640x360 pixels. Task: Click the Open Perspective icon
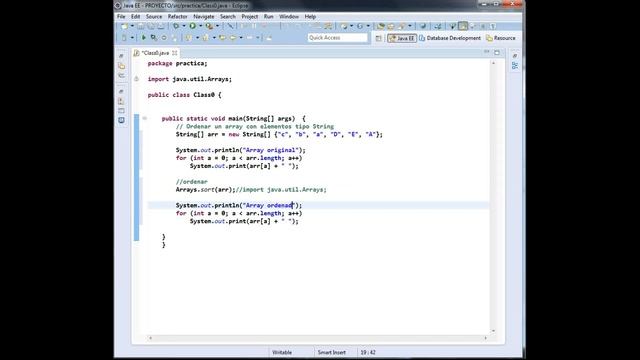click(x=378, y=38)
